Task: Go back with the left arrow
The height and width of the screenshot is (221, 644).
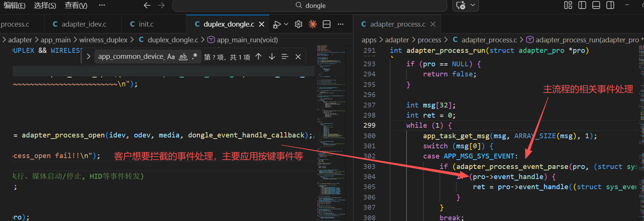Action: point(147,5)
